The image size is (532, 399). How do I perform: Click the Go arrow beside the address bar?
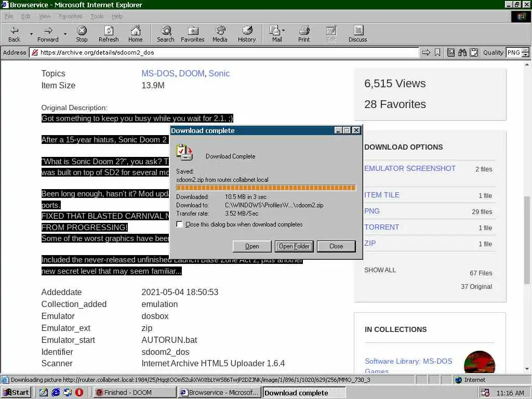(426, 52)
